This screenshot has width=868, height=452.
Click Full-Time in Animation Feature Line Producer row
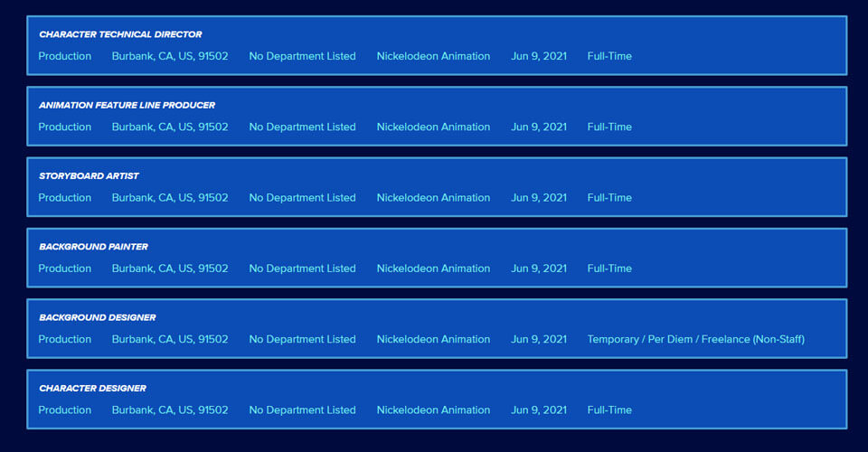point(609,127)
